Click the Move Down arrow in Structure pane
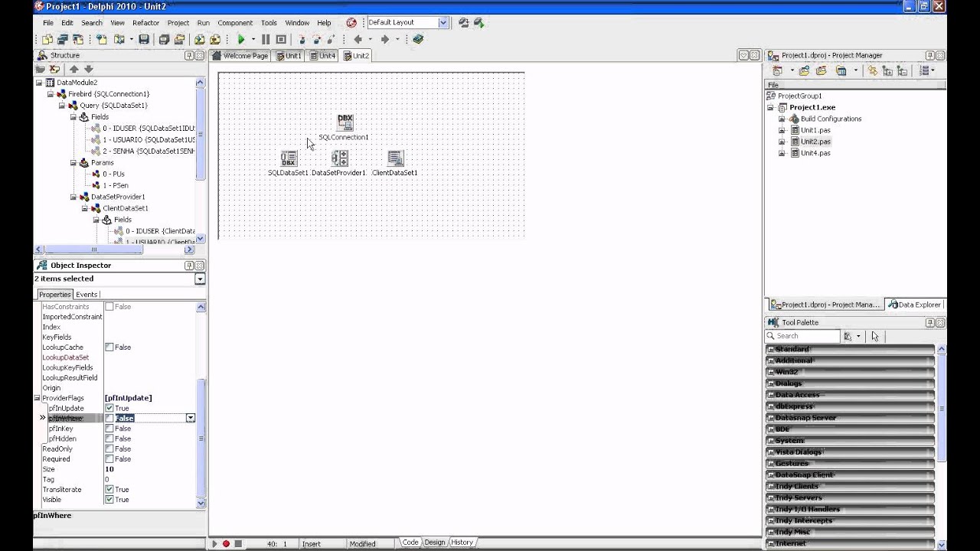 click(88, 69)
